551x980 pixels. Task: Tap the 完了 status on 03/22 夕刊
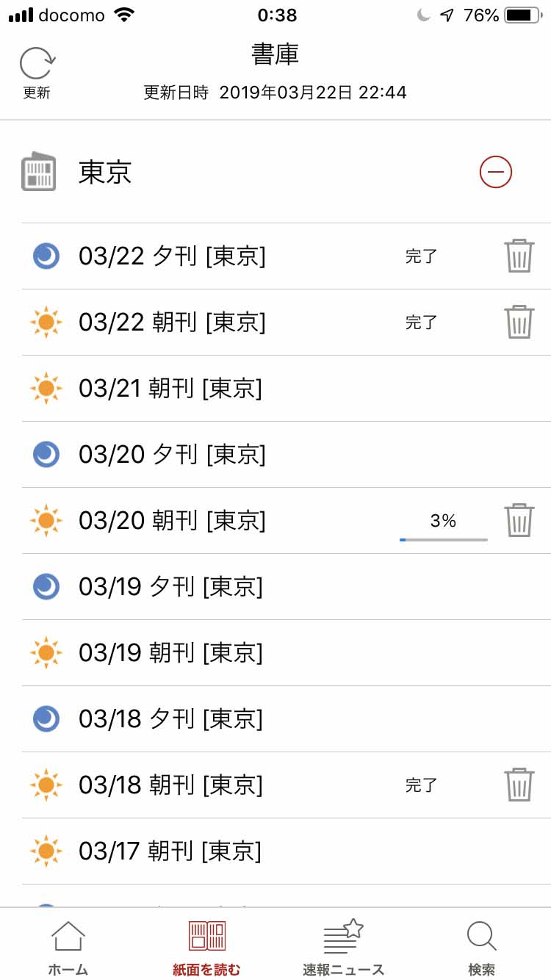click(422, 256)
